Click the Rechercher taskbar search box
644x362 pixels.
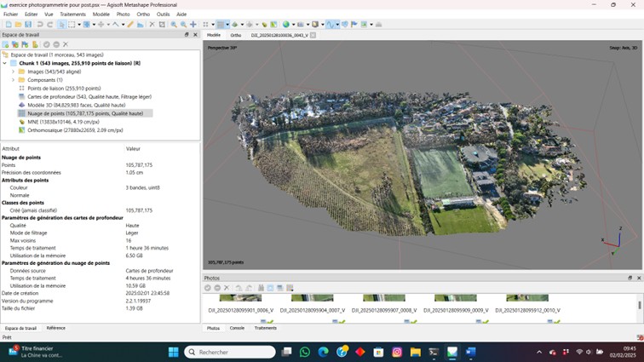230,352
